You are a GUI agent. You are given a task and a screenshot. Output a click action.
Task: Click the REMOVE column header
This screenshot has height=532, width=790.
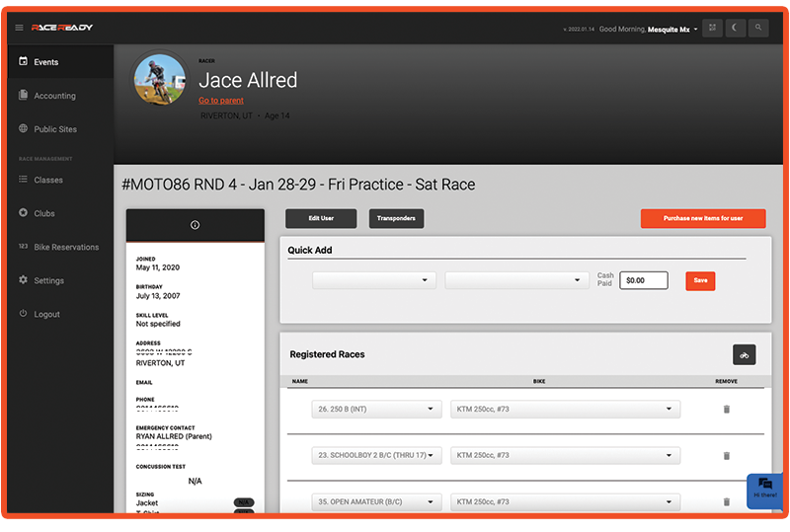726,381
